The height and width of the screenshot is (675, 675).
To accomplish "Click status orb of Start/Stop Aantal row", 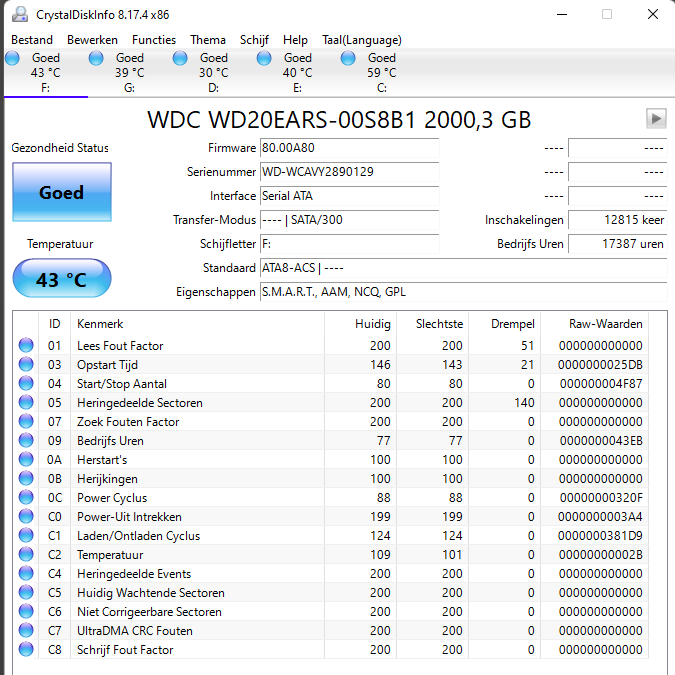I will coord(26,383).
